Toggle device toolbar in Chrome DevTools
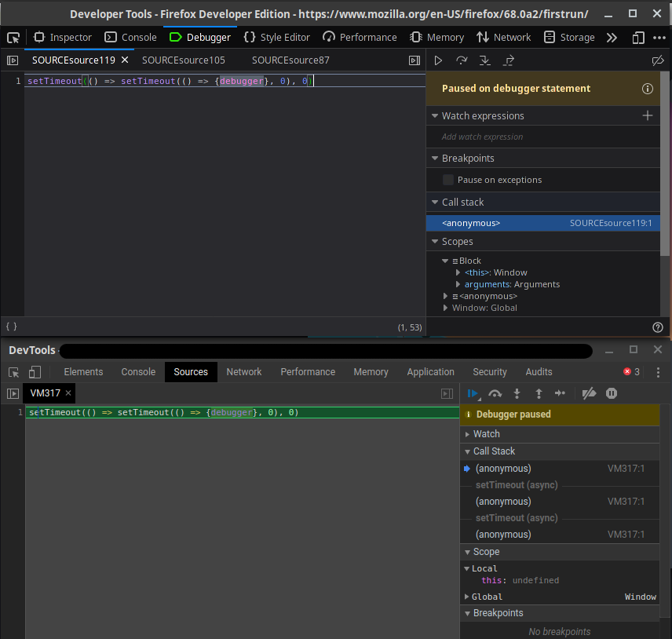The image size is (672, 639). pos(35,372)
